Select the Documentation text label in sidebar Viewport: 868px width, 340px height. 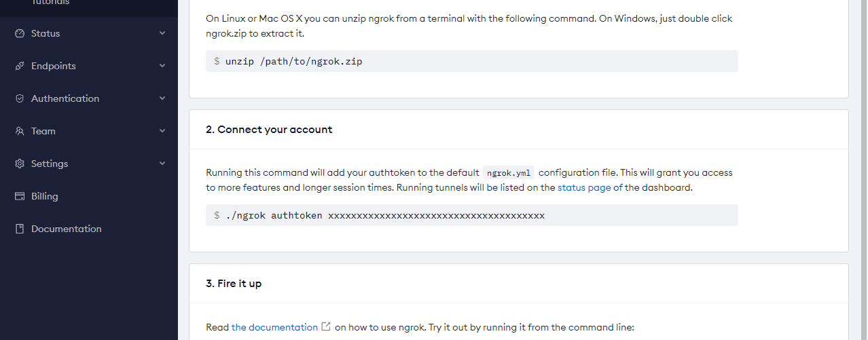(67, 229)
